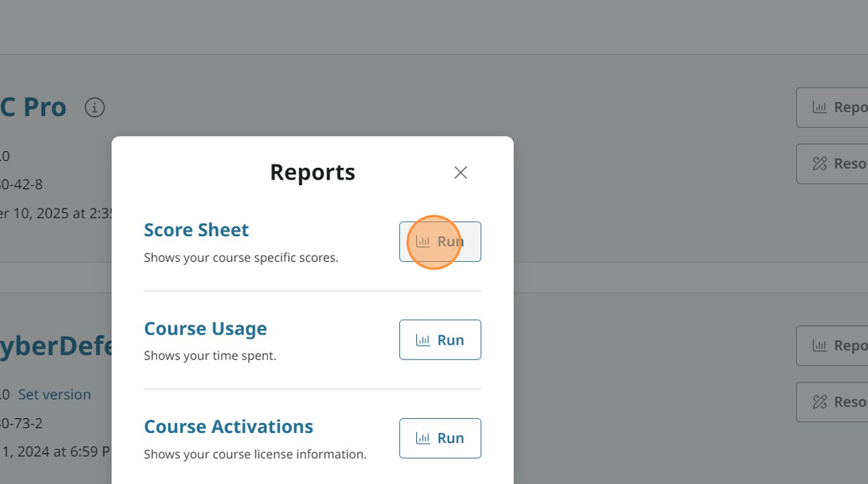
Task: Click tools icon on C Pro's Resources button
Action: (x=819, y=163)
